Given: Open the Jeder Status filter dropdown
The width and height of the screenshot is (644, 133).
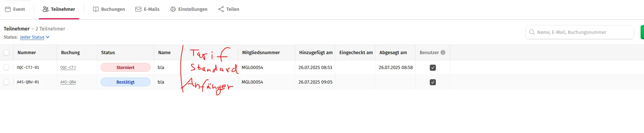Looking at the screenshot, I should [x=35, y=37].
